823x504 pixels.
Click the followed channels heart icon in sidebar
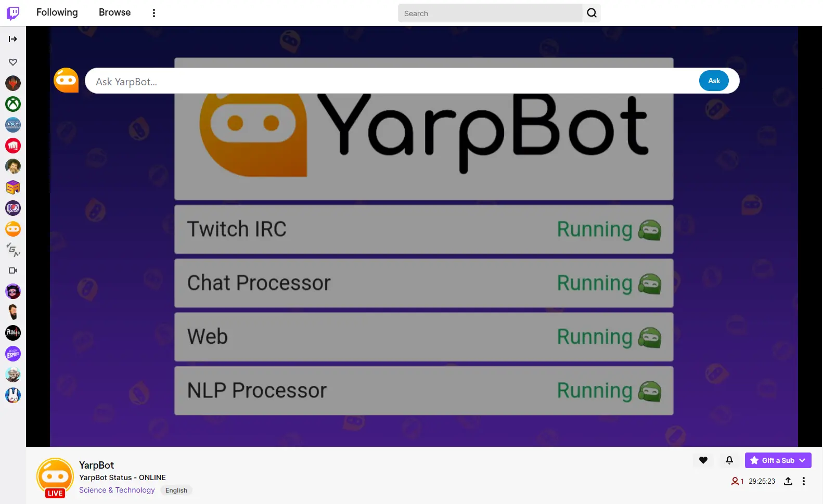(13, 62)
